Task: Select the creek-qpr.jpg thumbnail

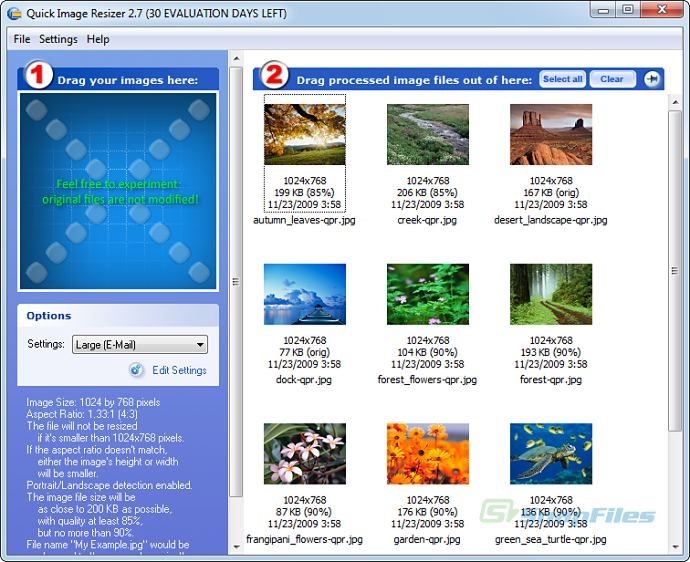Action: [427, 134]
